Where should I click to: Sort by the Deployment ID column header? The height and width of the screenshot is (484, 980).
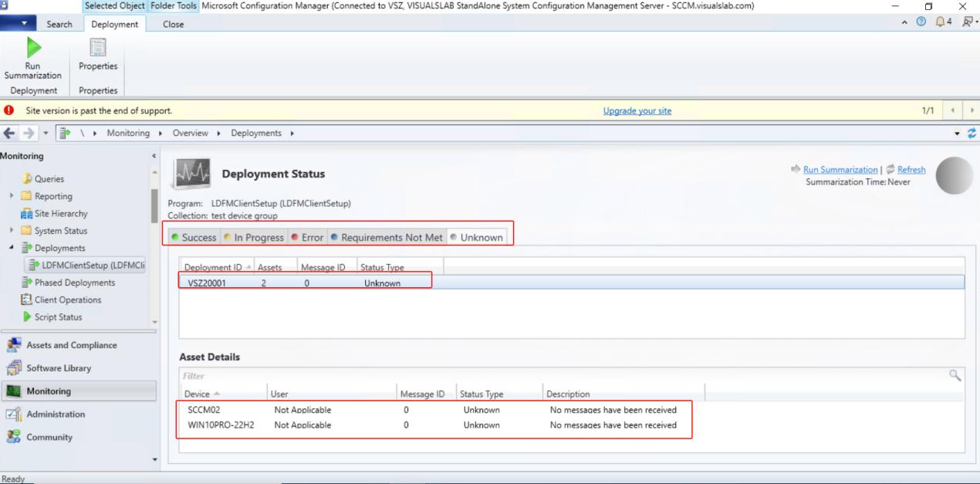tap(213, 267)
